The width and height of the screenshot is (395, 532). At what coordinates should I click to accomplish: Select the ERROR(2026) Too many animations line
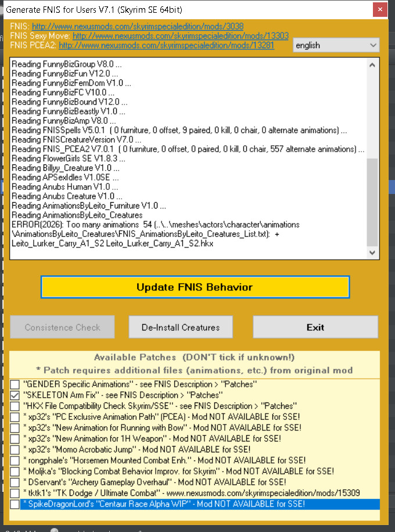(x=156, y=225)
